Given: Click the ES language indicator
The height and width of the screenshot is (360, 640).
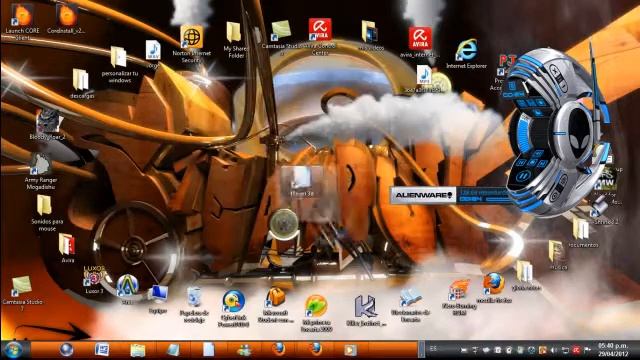Looking at the screenshot, I should (433, 349).
